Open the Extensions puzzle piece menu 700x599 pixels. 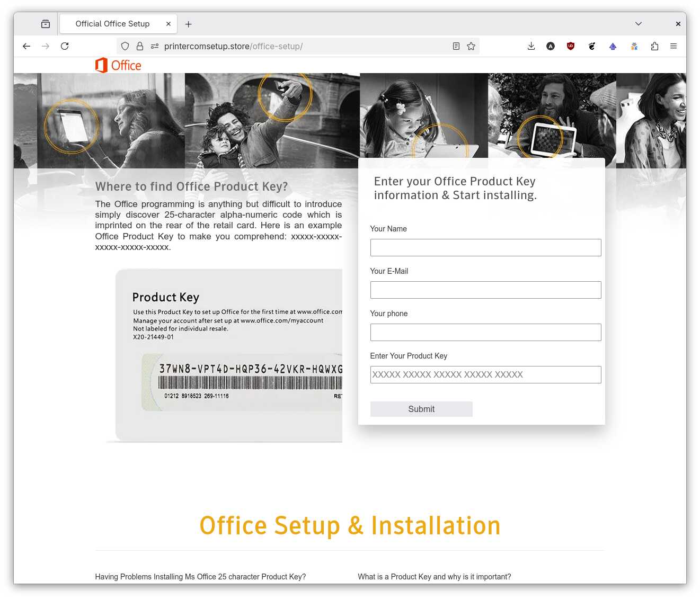tap(654, 46)
